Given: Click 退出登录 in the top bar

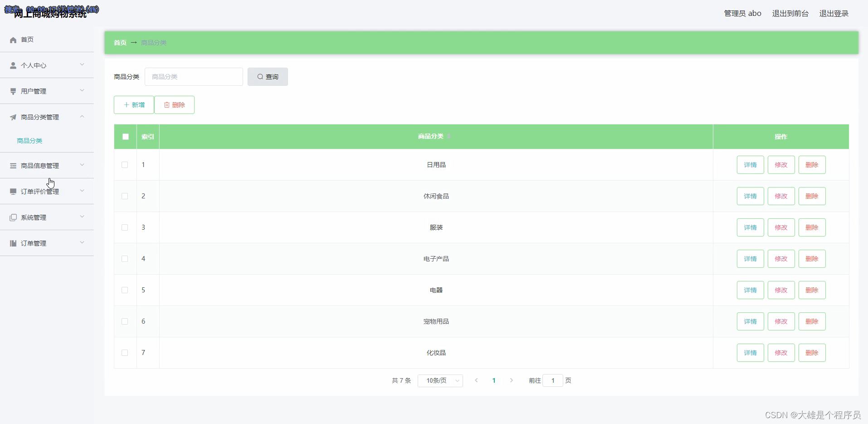Looking at the screenshot, I should coord(834,14).
